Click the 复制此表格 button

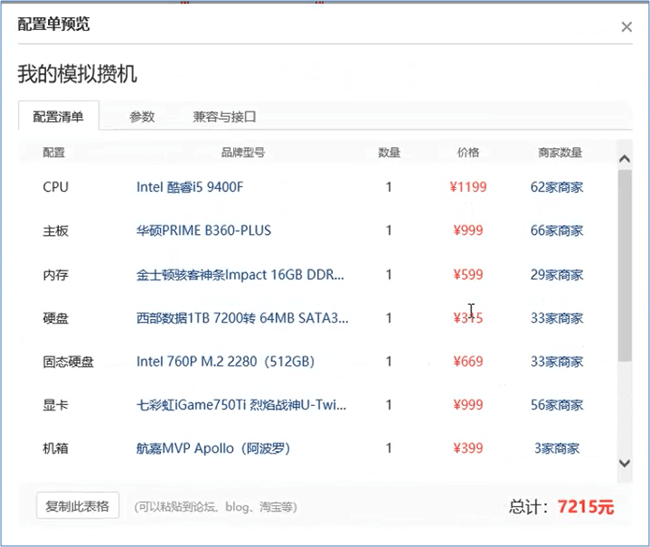[78, 506]
